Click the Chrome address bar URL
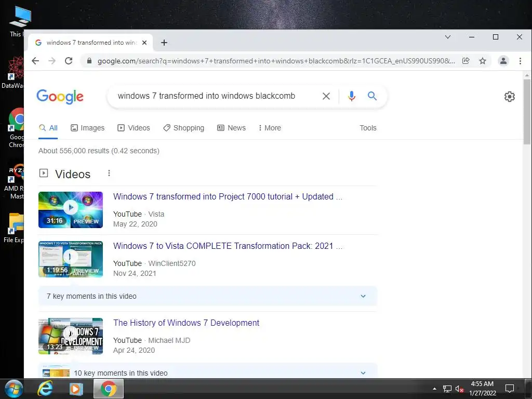The image size is (532, 399). click(x=276, y=61)
